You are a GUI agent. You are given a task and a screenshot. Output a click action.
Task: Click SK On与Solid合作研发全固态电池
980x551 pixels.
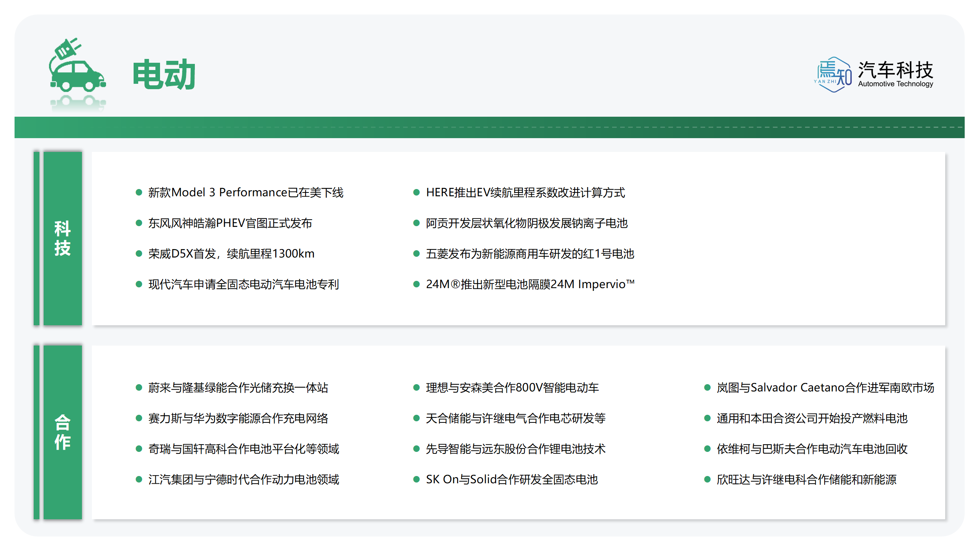pos(512,479)
